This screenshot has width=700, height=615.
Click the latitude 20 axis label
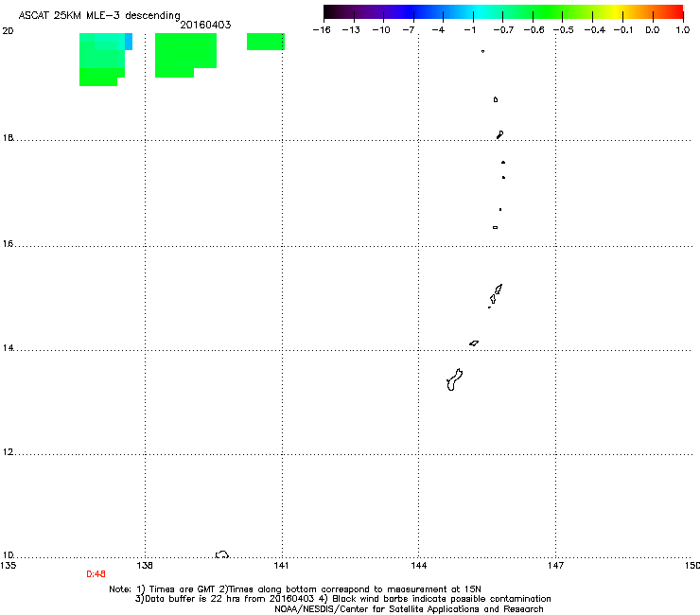click(x=8, y=31)
